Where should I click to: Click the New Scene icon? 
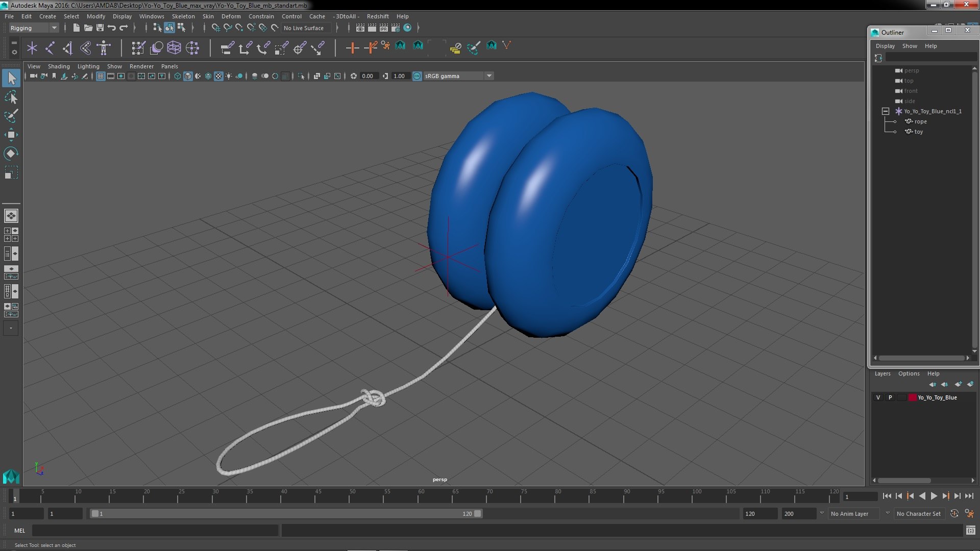[x=77, y=28]
